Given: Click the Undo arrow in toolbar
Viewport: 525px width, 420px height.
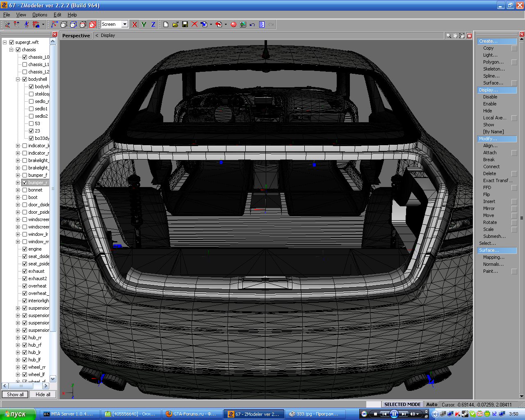Looking at the screenshot, I should 252,25.
